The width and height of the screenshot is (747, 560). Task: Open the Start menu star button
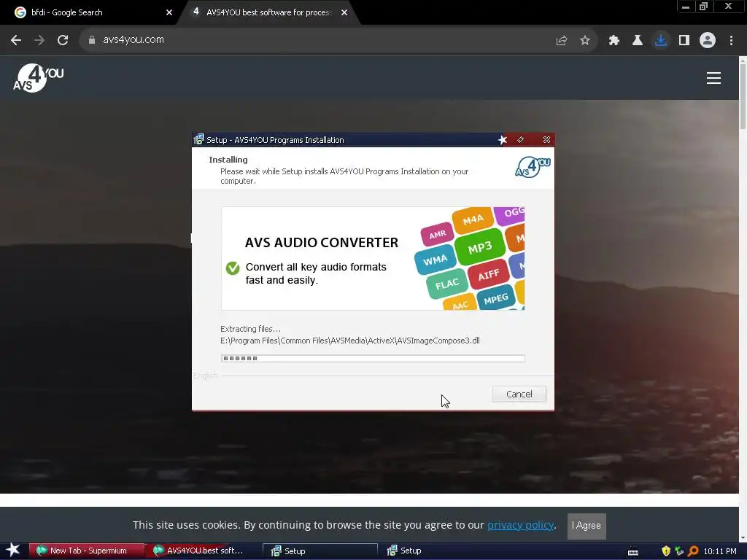coord(13,551)
